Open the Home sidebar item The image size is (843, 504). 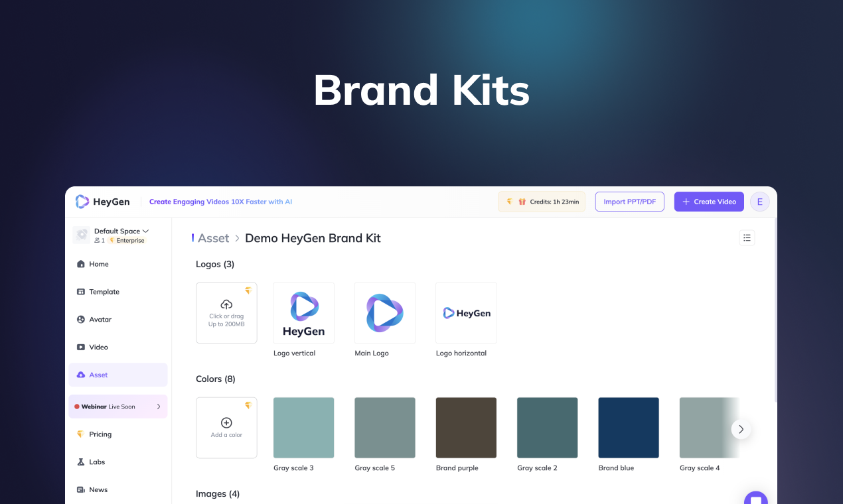[118, 264]
